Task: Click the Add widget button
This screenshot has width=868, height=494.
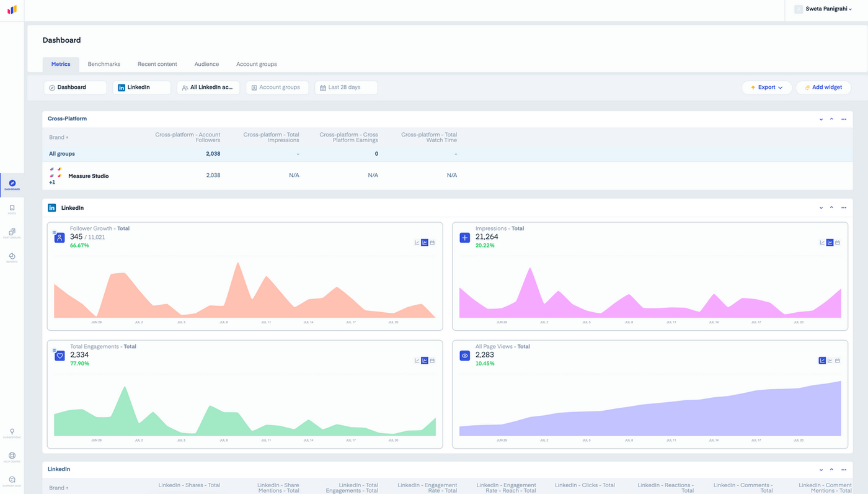Action: click(x=823, y=88)
